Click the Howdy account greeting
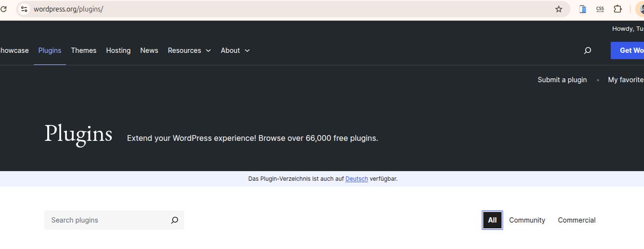This screenshot has width=644, height=249. coord(628,29)
